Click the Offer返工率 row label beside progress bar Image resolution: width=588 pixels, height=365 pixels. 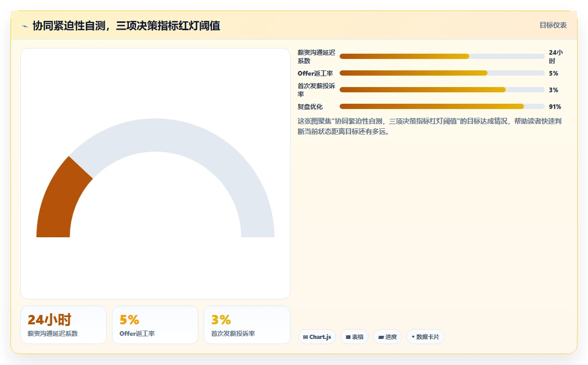pos(315,73)
